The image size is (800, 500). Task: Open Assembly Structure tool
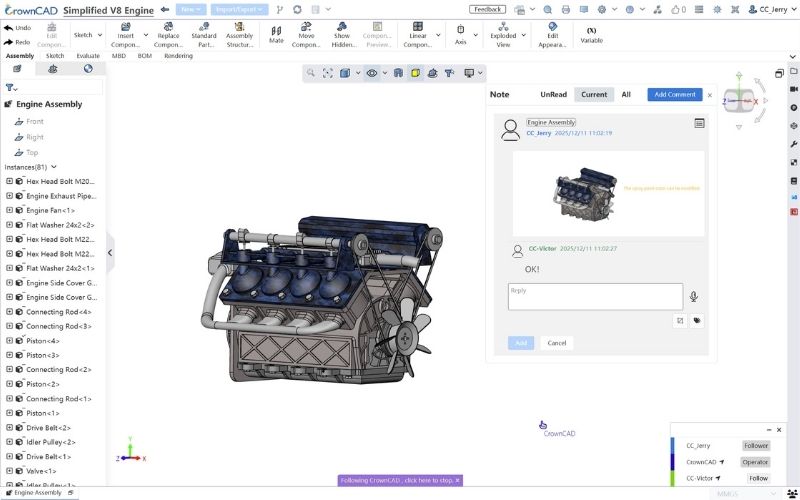coord(239,35)
